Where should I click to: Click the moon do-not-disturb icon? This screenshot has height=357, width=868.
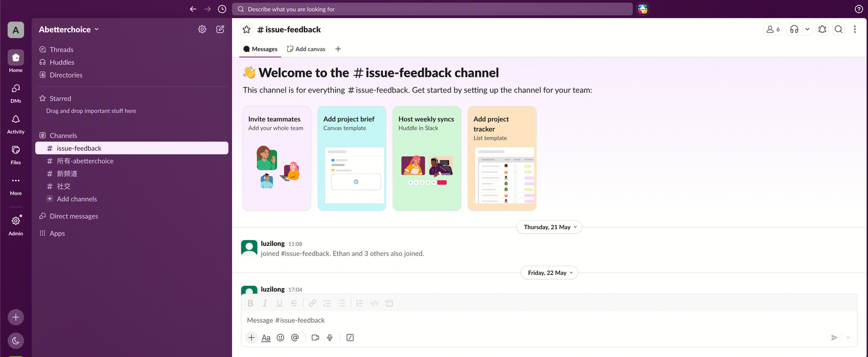click(x=16, y=341)
